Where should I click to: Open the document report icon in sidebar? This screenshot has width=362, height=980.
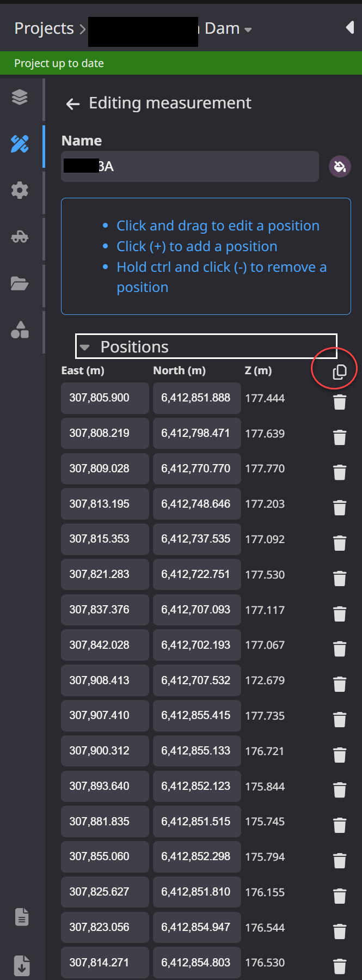point(22,917)
